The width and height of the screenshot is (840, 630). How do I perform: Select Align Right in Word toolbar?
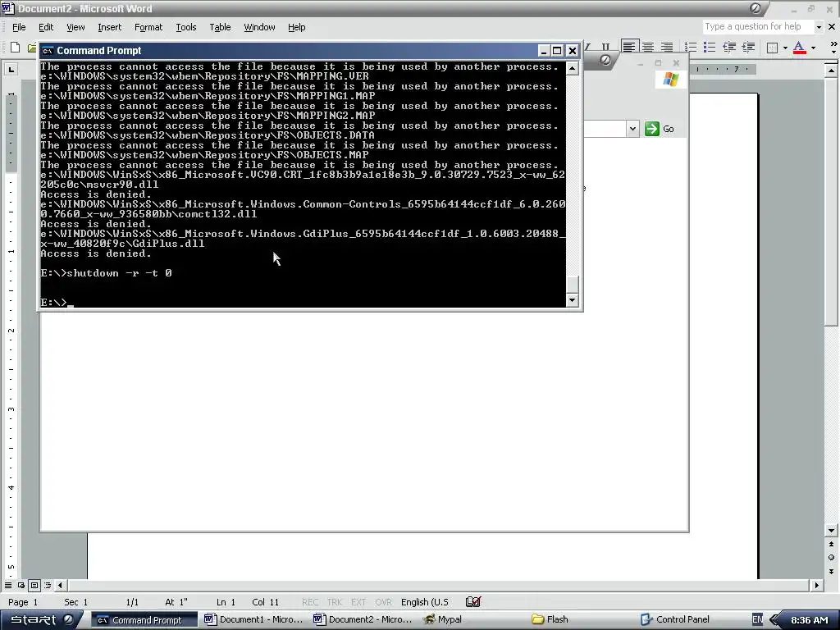[x=667, y=47]
